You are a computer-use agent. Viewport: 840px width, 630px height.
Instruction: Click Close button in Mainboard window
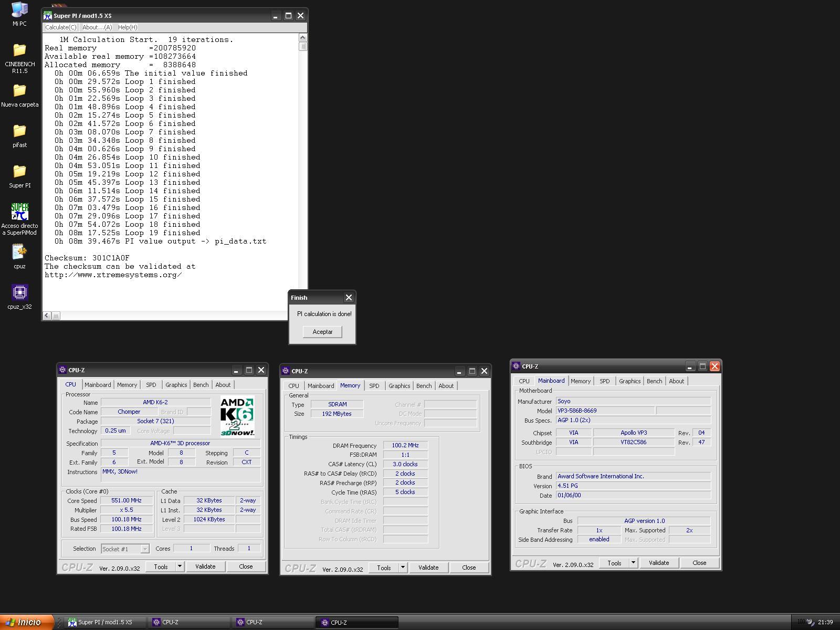point(699,563)
